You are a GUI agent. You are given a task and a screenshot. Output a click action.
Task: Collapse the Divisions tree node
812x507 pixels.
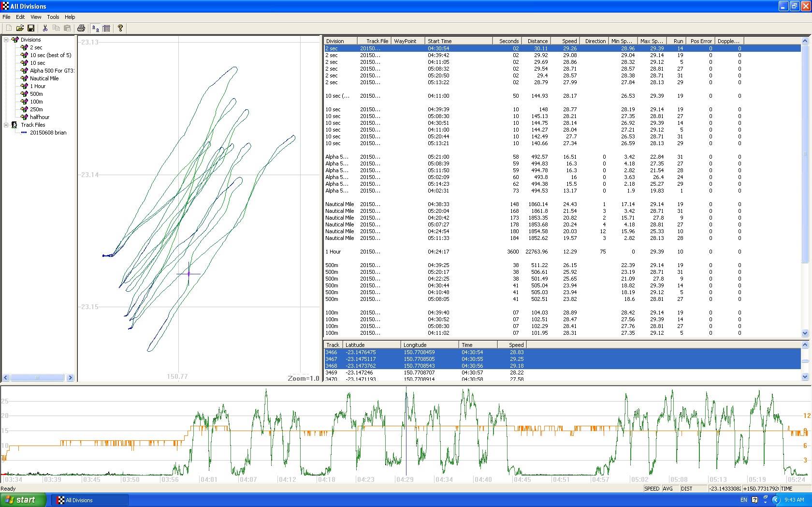6,40
